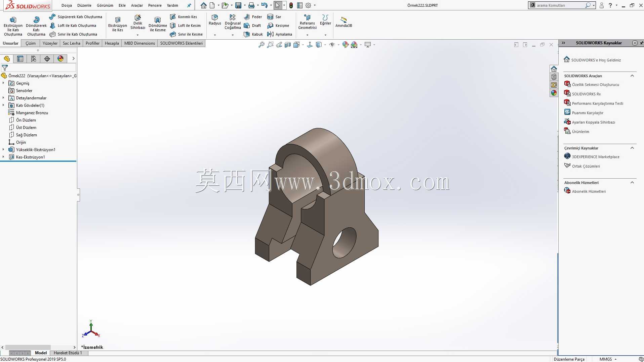Open the Eğriler curves tool

pos(325,20)
